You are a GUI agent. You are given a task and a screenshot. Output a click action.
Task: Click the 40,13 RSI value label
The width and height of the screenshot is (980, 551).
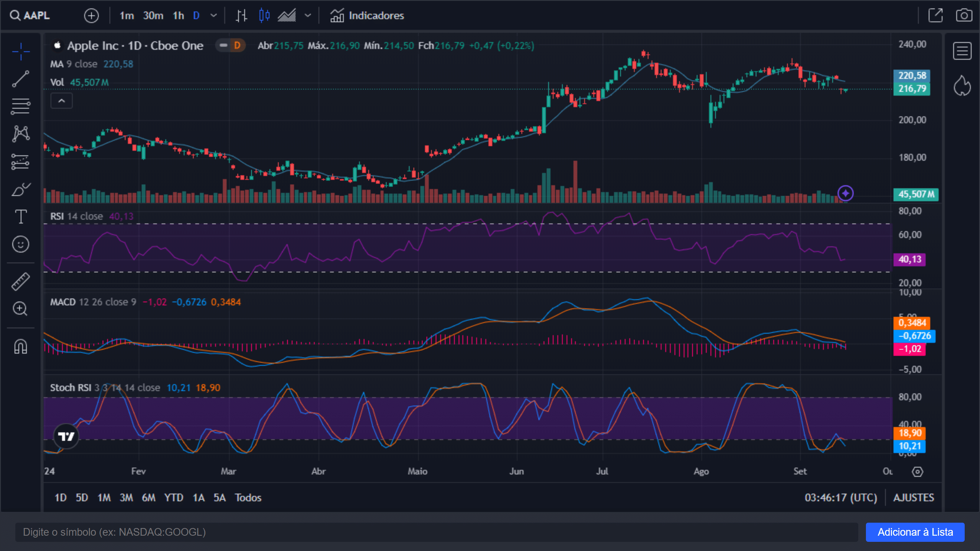(910, 259)
